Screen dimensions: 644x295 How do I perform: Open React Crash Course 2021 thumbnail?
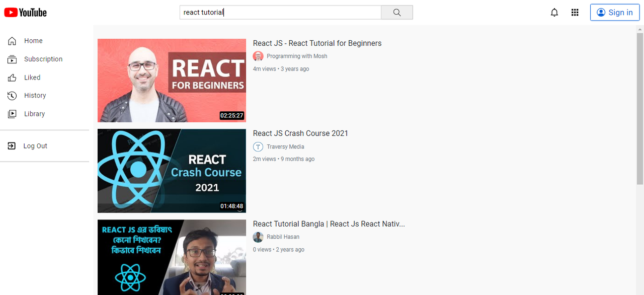172,171
